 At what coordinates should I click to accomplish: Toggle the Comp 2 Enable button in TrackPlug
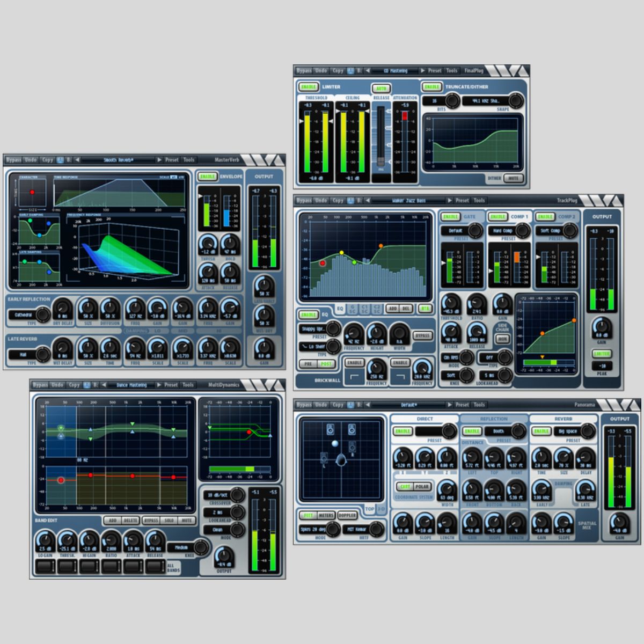tap(545, 217)
